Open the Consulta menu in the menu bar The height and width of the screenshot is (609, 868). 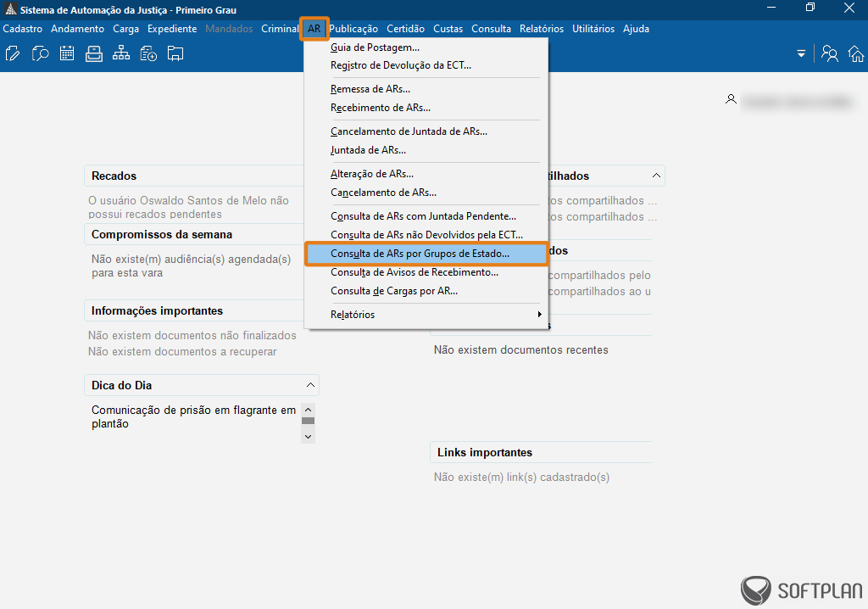click(491, 29)
